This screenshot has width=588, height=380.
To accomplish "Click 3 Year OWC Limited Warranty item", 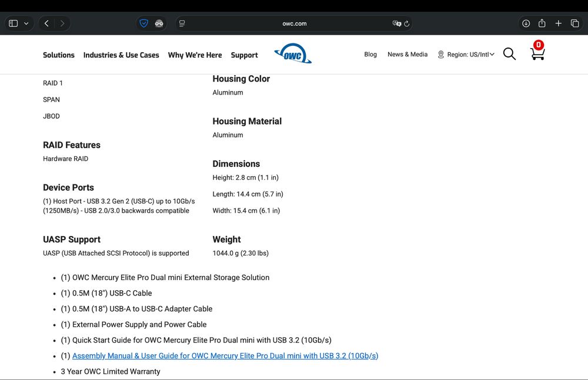I will click(111, 371).
